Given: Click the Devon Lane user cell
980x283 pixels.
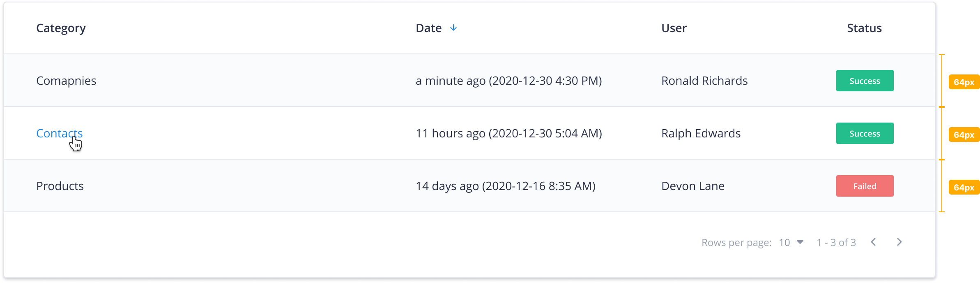Looking at the screenshot, I should [693, 186].
